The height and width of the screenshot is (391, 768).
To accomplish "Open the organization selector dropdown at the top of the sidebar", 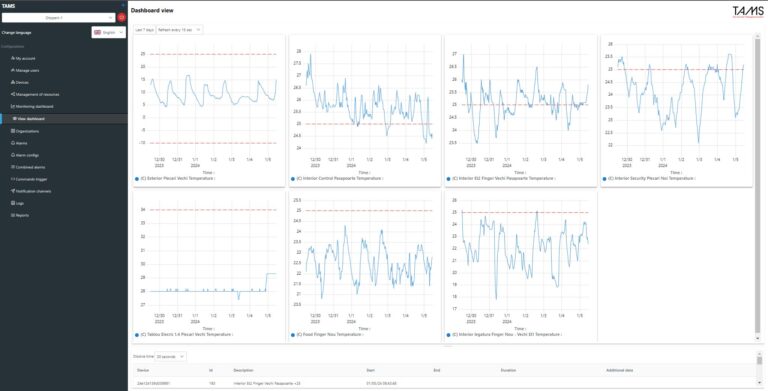I will tap(58, 18).
